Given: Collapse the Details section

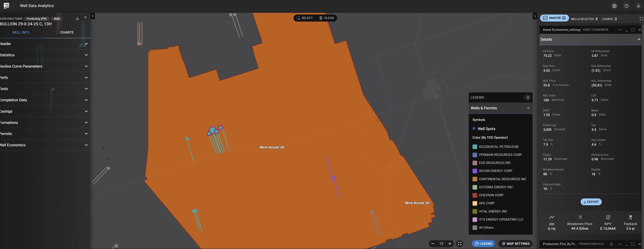Looking at the screenshot, I should [x=639, y=40].
